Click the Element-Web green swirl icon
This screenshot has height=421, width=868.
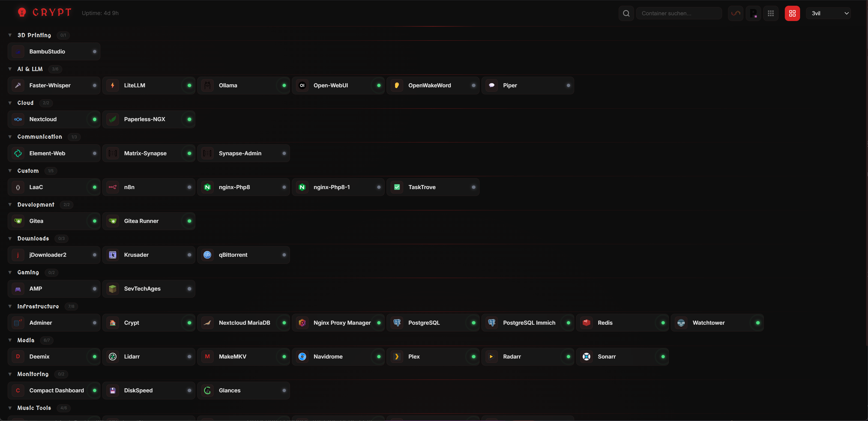[x=18, y=153]
